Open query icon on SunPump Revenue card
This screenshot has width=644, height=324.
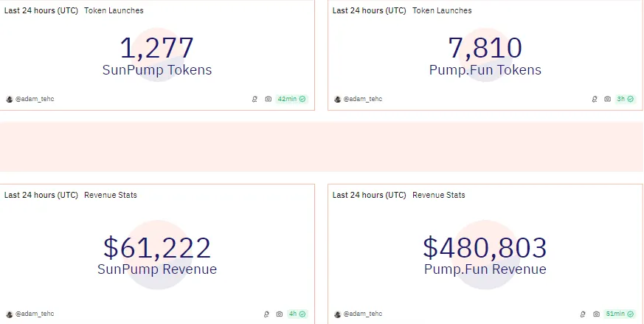tap(266, 314)
